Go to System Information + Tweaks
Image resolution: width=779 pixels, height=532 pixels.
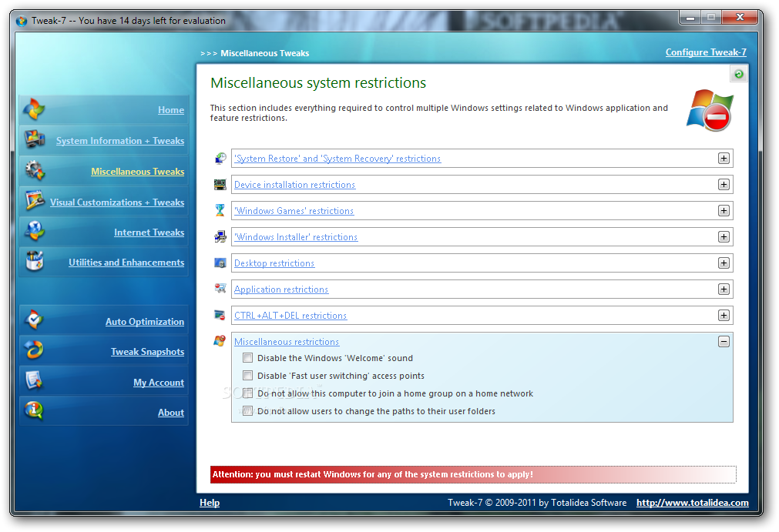[x=120, y=141]
